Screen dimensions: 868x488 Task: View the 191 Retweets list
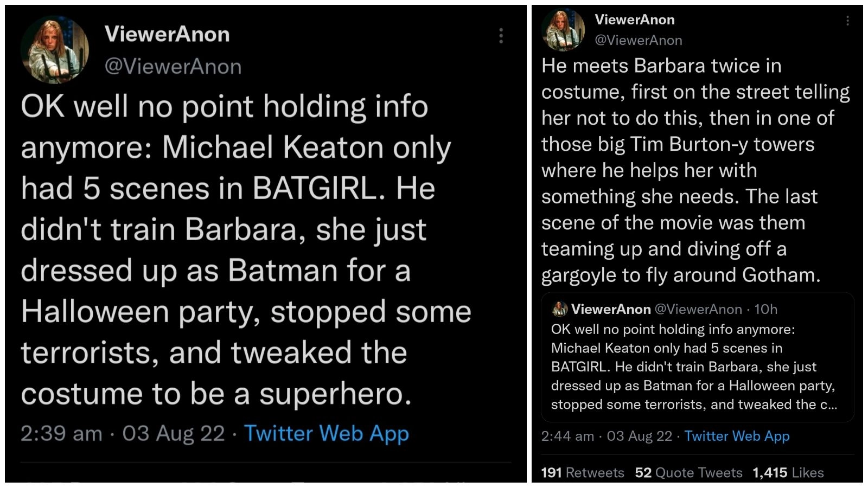[x=582, y=473]
